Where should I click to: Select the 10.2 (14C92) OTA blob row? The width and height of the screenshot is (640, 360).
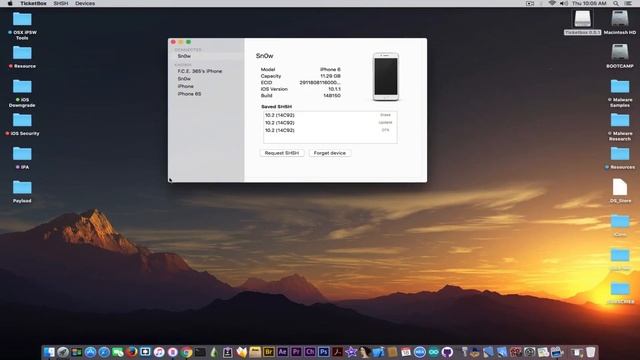[330, 130]
